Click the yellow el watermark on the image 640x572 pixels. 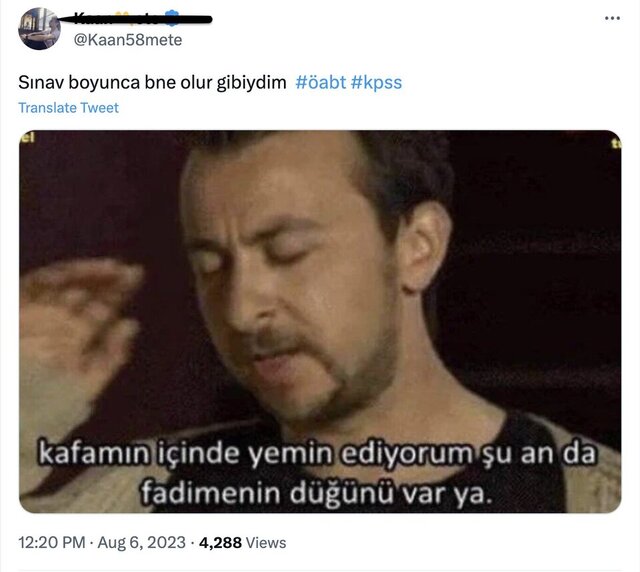(27, 137)
